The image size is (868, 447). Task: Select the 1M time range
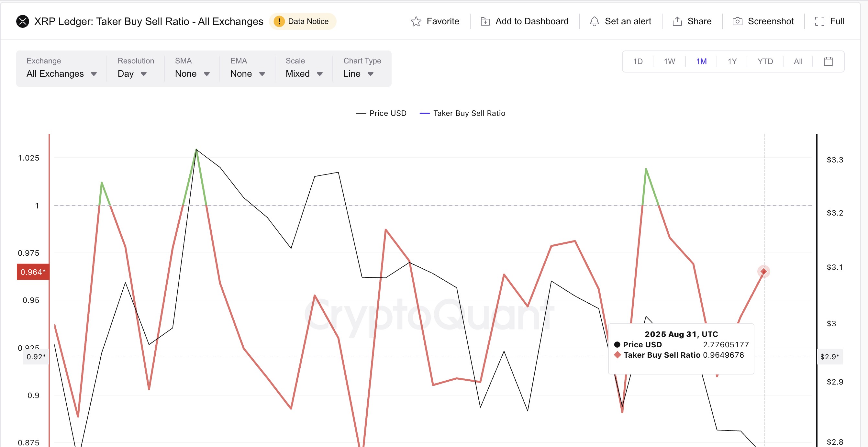point(702,61)
